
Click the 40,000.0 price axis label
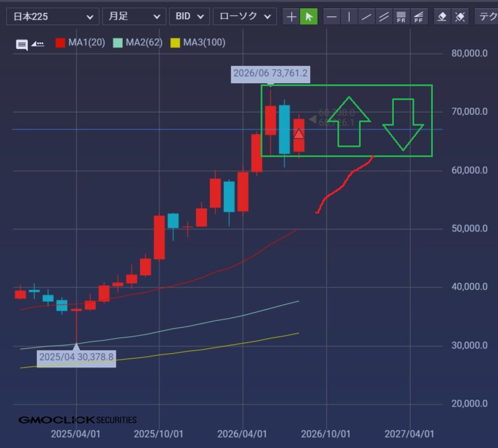[469, 287]
